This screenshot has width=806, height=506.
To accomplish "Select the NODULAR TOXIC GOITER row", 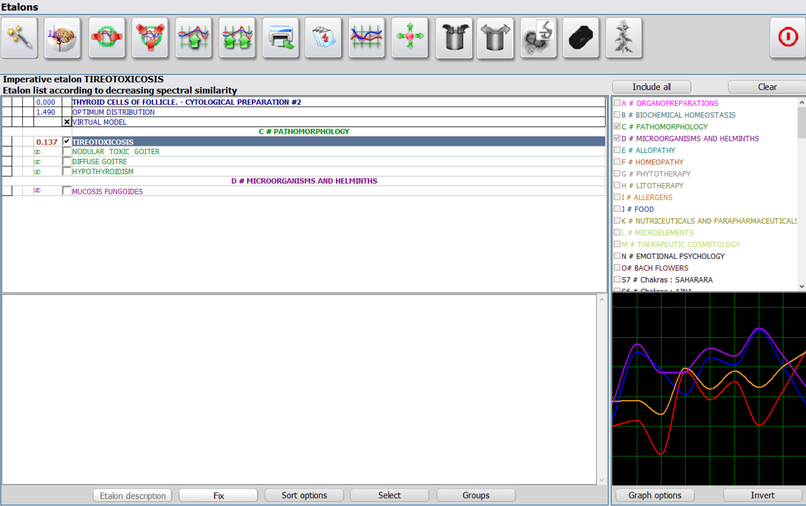I will coord(116,152).
